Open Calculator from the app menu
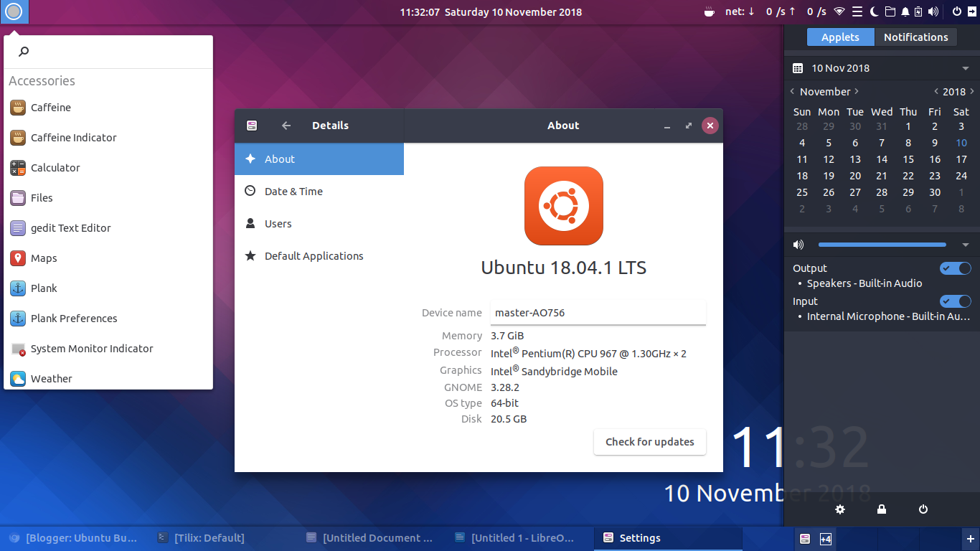Image resolution: width=980 pixels, height=551 pixels. (108, 168)
